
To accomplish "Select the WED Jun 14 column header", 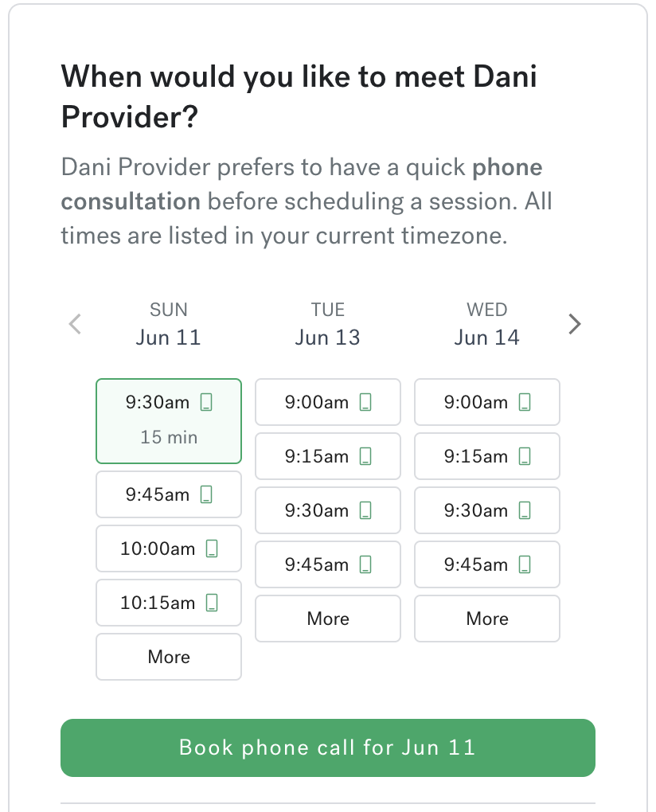I will click(487, 324).
